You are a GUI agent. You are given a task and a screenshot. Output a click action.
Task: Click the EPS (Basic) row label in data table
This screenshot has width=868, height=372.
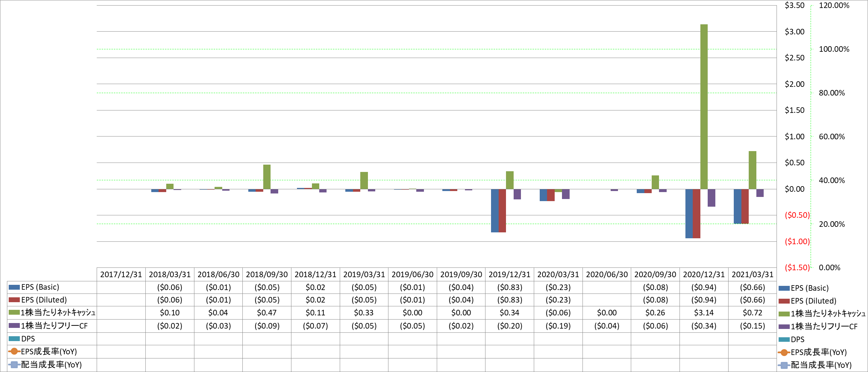(40, 287)
